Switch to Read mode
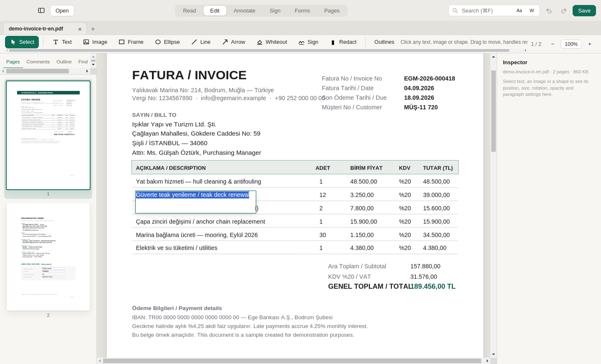The width and height of the screenshot is (601, 364). point(189,11)
